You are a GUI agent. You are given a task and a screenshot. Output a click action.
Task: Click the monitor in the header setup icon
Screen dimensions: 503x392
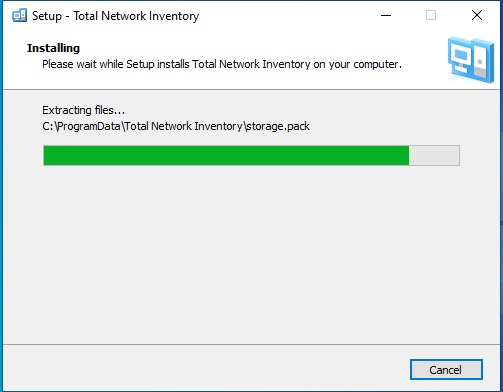coord(461,59)
